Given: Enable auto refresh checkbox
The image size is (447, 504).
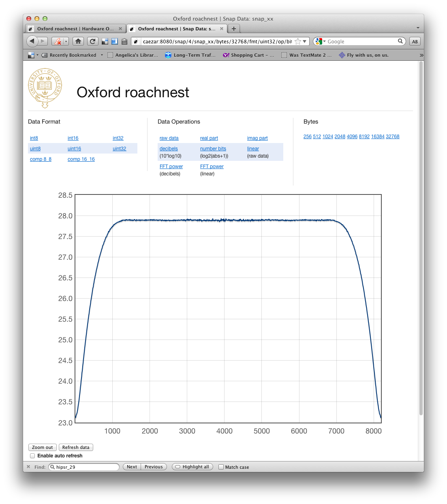Looking at the screenshot, I should [32, 456].
